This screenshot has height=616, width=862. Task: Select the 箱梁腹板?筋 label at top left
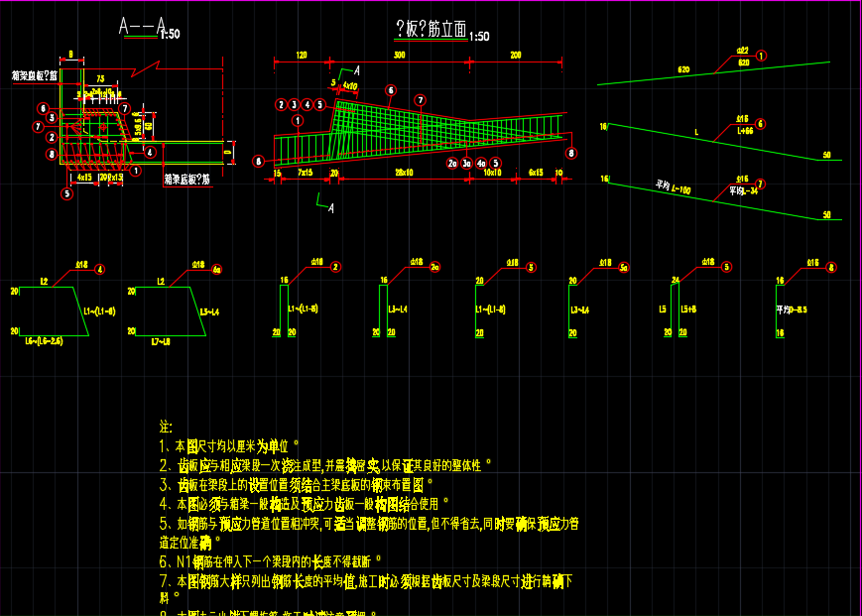point(34,74)
